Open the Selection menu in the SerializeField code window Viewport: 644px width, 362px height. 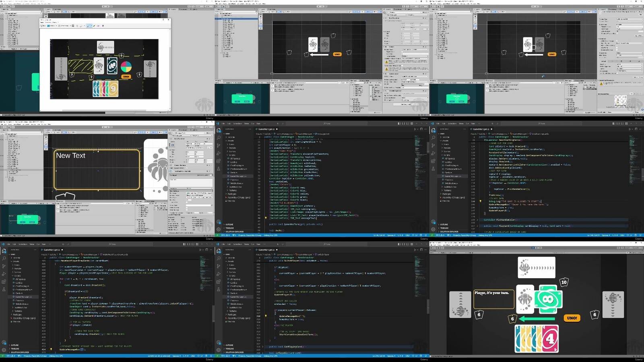pyautogui.click(x=237, y=124)
